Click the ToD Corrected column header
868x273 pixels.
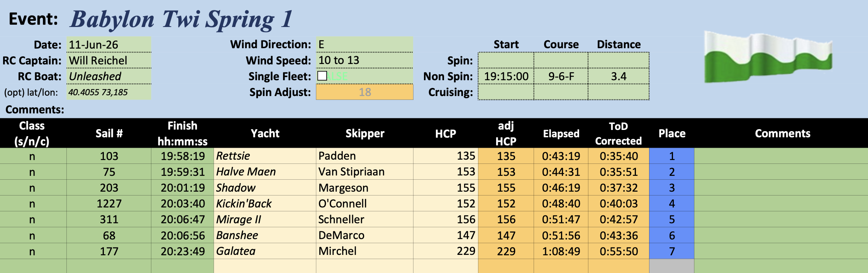click(x=619, y=133)
